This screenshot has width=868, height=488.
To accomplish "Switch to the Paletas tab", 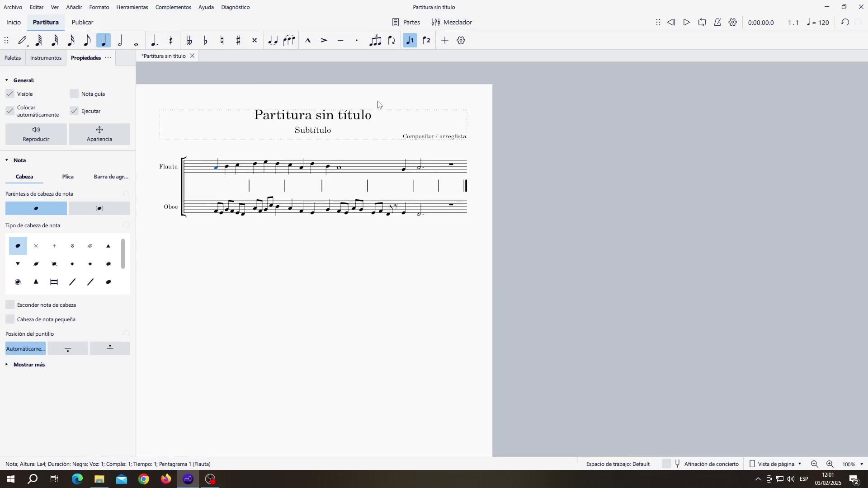I will (13, 58).
